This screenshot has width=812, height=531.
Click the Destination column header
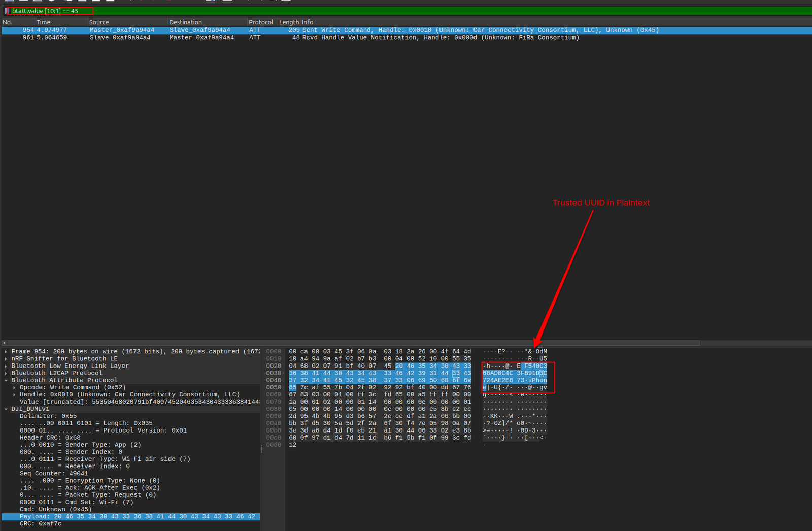[207, 22]
